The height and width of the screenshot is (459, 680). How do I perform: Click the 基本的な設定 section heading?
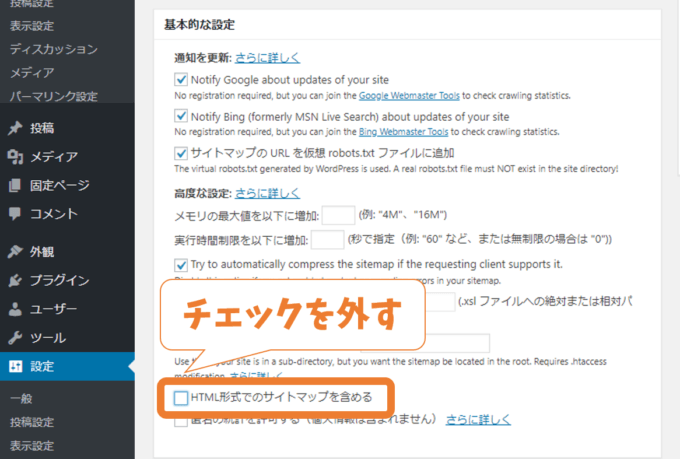click(199, 24)
